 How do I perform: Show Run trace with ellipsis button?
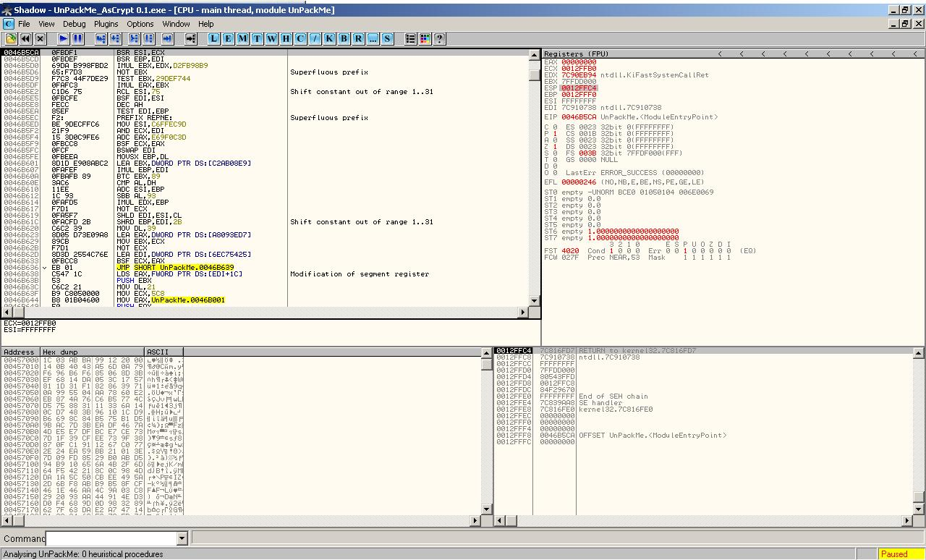[373, 38]
